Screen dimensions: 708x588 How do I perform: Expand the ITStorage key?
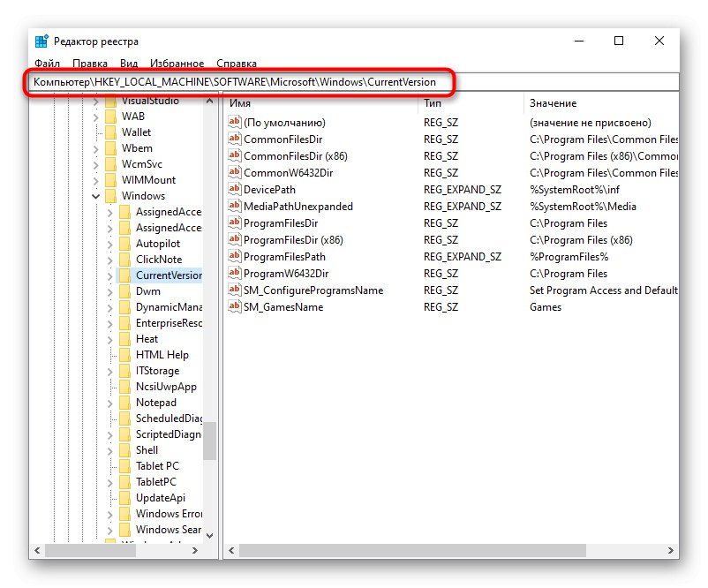[x=110, y=372]
